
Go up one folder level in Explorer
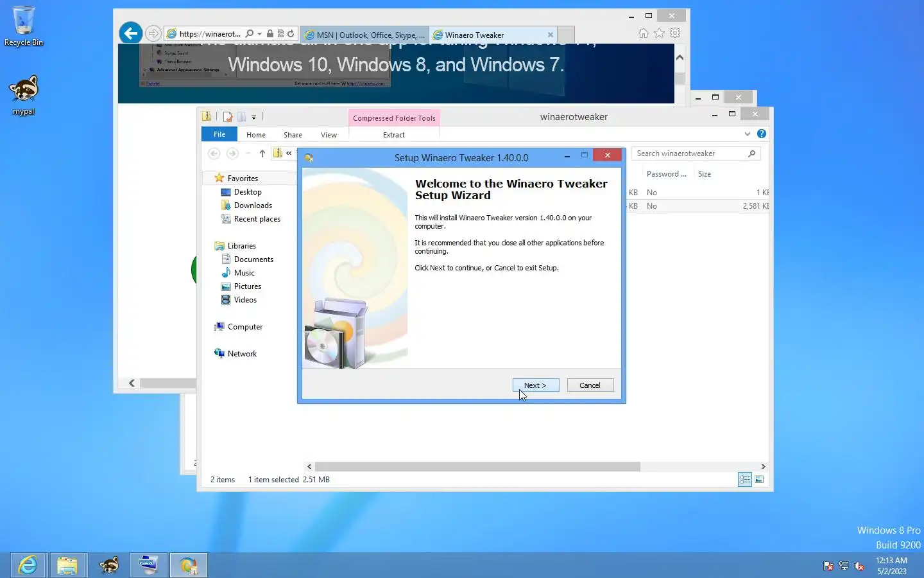click(x=262, y=153)
